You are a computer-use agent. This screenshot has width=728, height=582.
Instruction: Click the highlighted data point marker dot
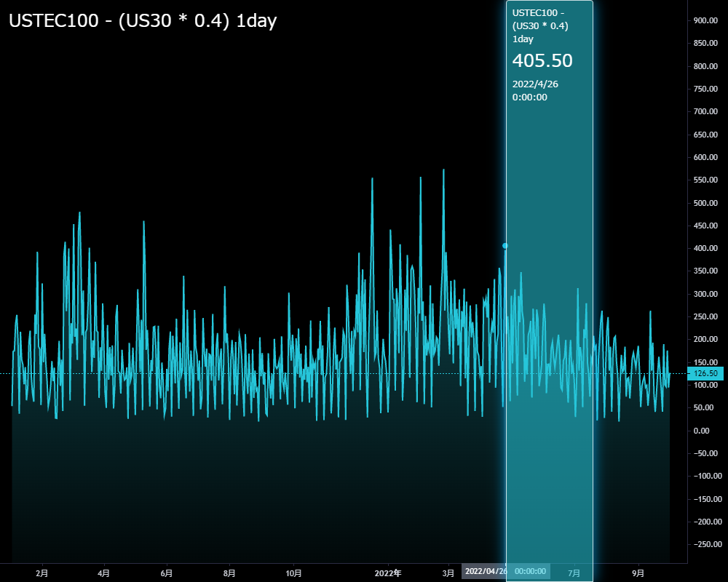(505, 246)
